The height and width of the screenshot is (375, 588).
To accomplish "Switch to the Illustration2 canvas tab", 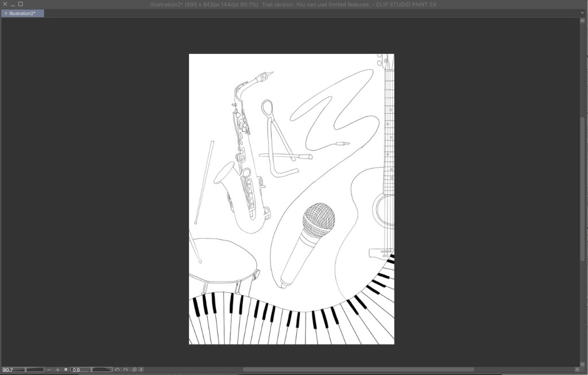I will [x=23, y=13].
